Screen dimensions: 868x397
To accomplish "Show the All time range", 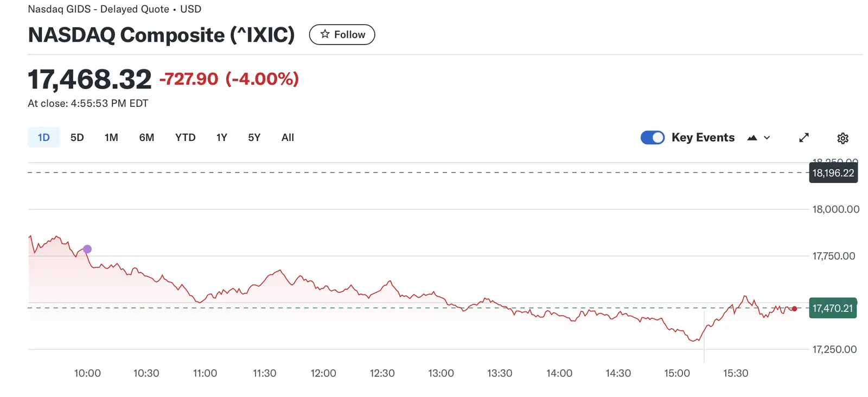I will point(288,138).
